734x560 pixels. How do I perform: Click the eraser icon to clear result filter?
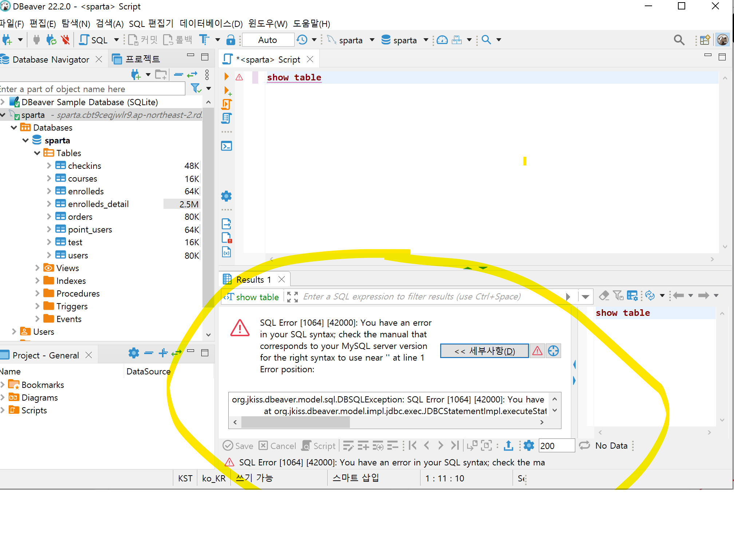click(x=604, y=295)
